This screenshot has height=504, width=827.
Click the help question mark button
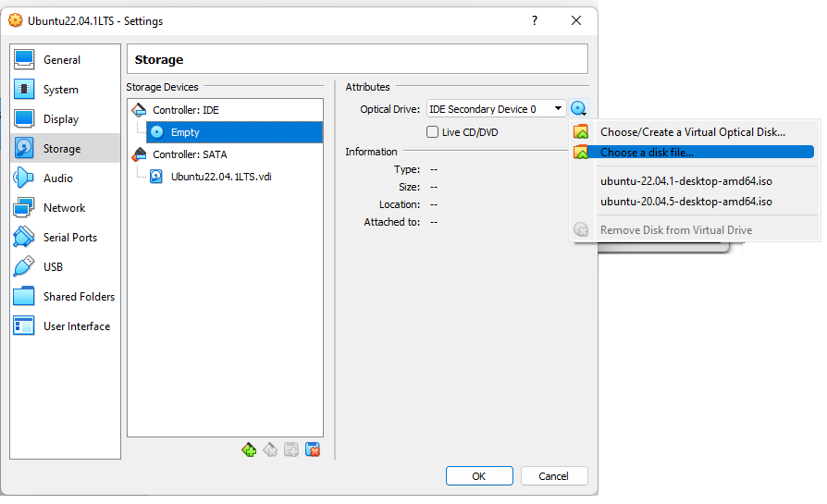pos(535,20)
